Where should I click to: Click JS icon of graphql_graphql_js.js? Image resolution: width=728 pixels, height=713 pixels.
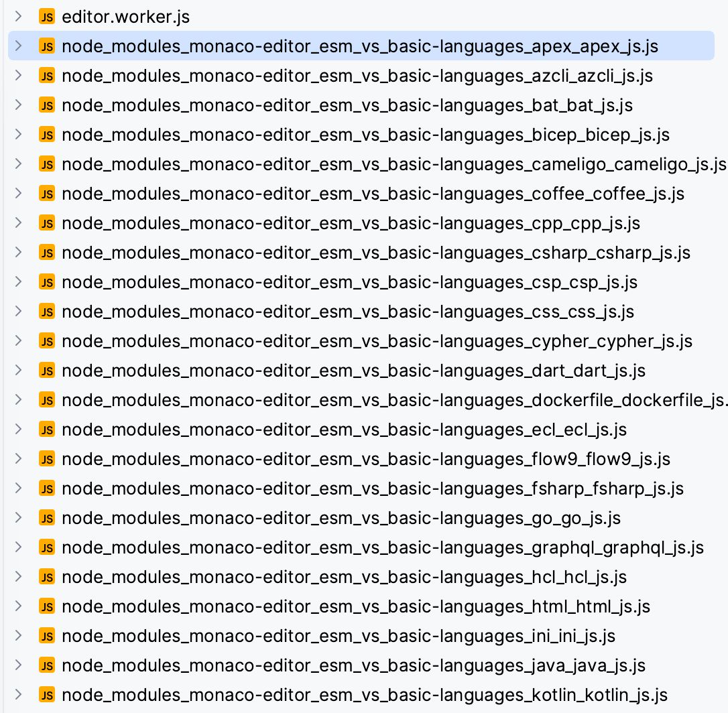point(47,547)
